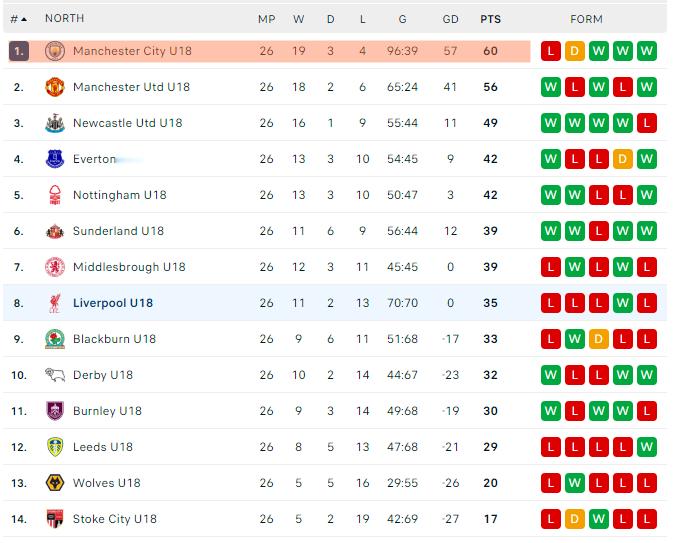Click the Leeds U18 crest icon

(x=55, y=447)
